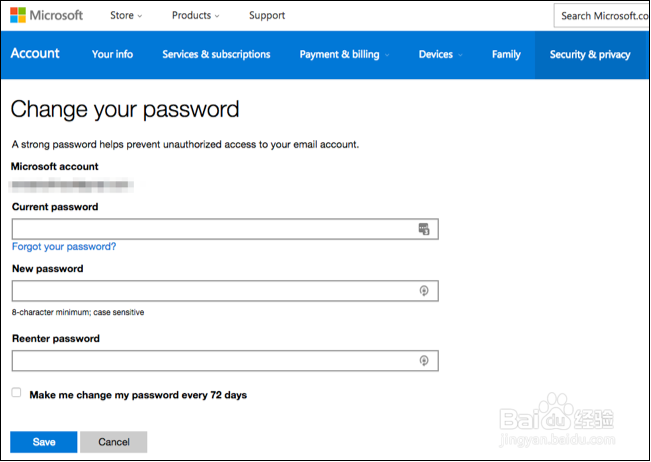Click the Reenter password field icon
651x462 pixels.
coord(424,361)
